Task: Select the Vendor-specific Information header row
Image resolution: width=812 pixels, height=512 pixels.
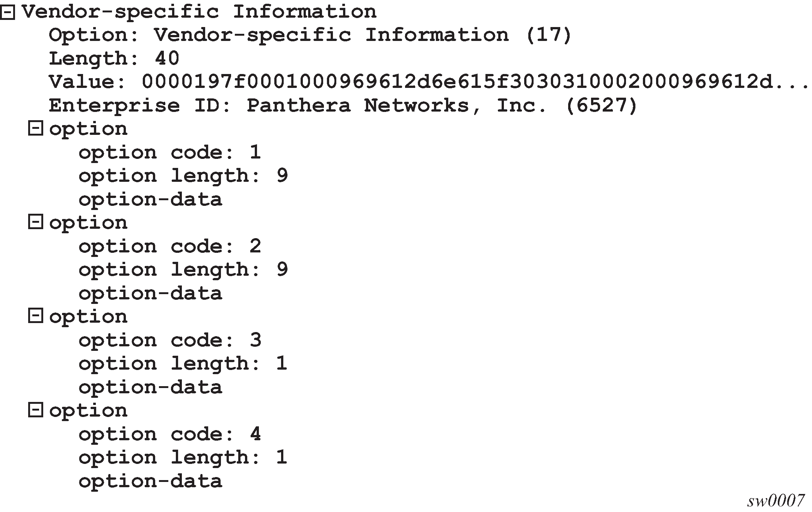Action: pos(199,12)
